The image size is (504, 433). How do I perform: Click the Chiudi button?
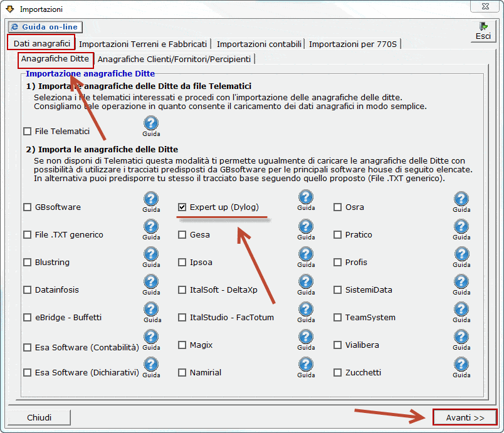[39, 417]
